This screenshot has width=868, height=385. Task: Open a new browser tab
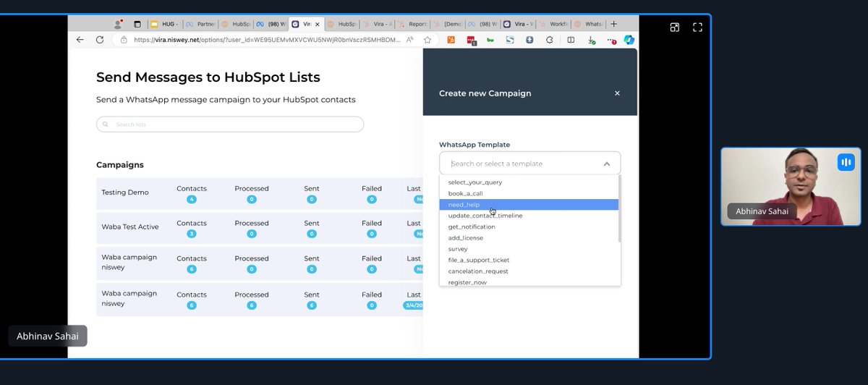[613, 24]
